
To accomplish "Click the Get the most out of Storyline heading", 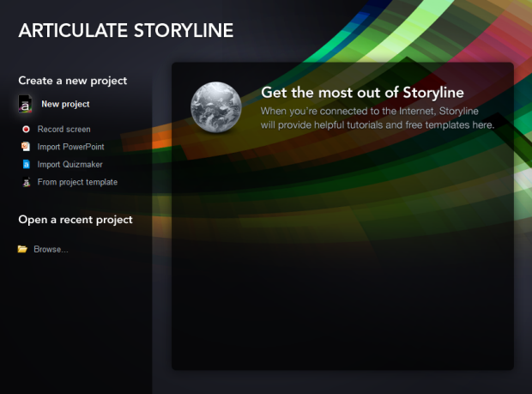I will (x=362, y=93).
